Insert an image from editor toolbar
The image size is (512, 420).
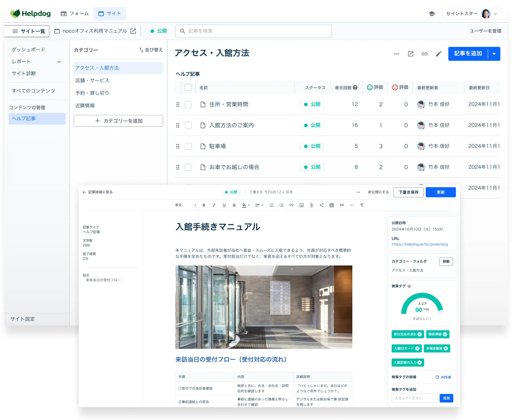pos(301,205)
